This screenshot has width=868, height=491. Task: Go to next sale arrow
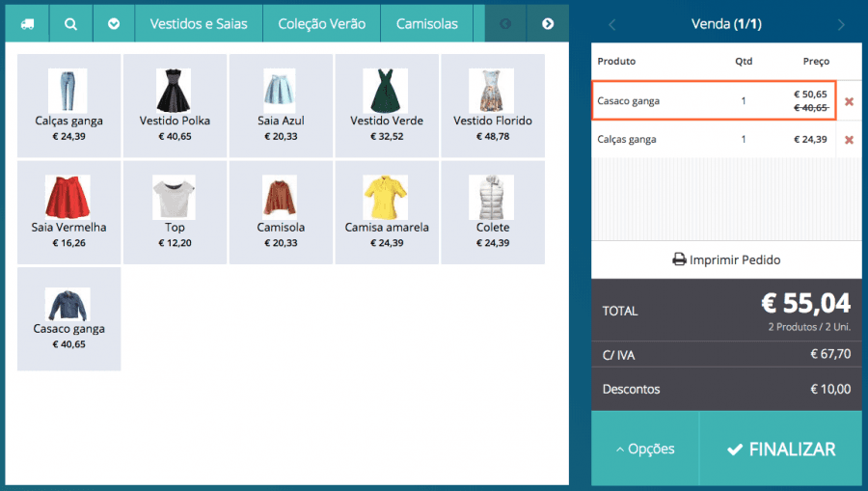pyautogui.click(x=841, y=24)
